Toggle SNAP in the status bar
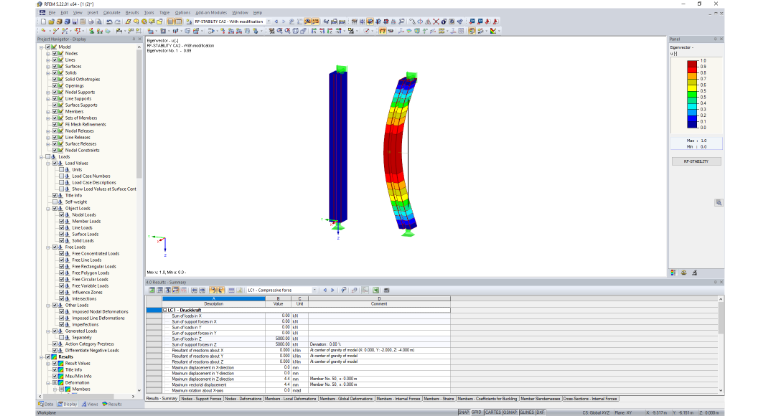The image size is (760, 416). (464, 412)
